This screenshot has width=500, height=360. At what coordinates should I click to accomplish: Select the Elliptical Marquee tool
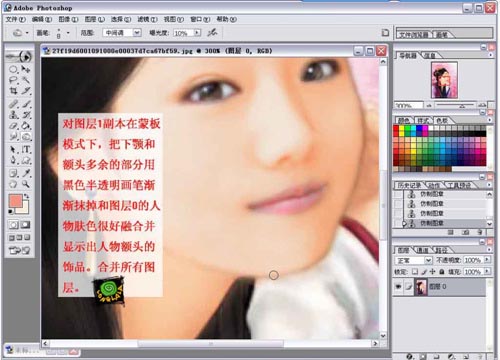click(13, 69)
